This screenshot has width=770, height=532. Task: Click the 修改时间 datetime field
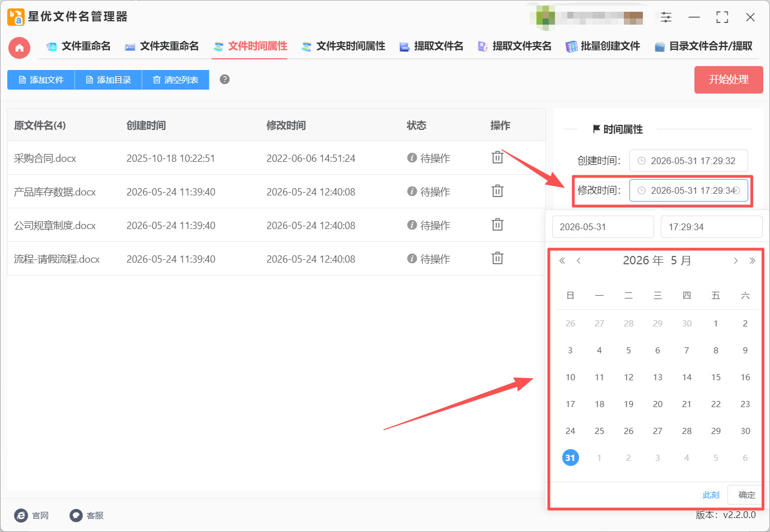pyautogui.click(x=688, y=190)
